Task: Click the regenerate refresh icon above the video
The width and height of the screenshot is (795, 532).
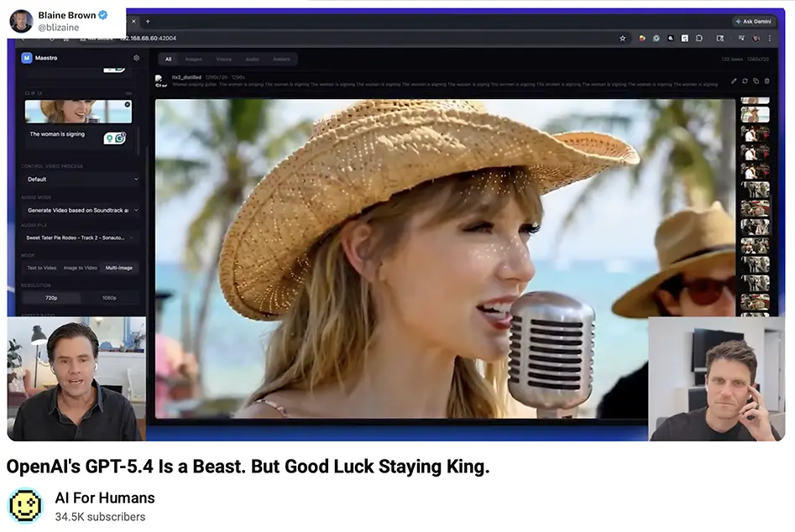Action: [x=744, y=81]
